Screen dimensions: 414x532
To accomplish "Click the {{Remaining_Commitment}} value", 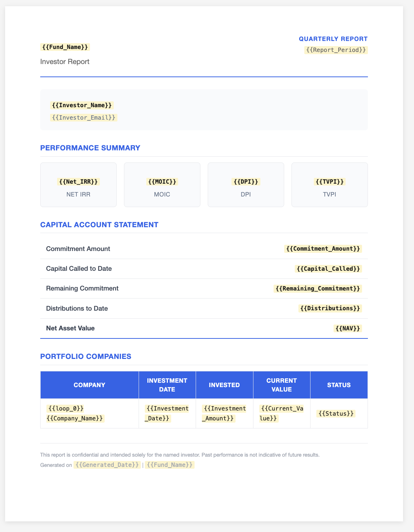I will [x=317, y=288].
